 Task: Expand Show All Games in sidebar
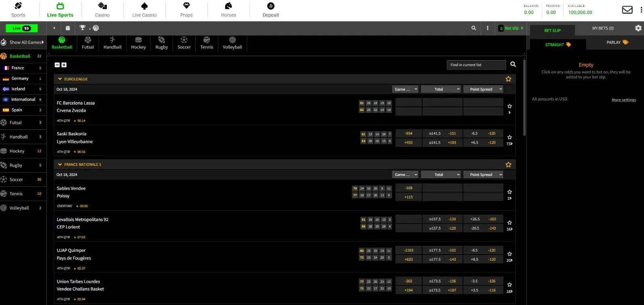click(x=23, y=42)
